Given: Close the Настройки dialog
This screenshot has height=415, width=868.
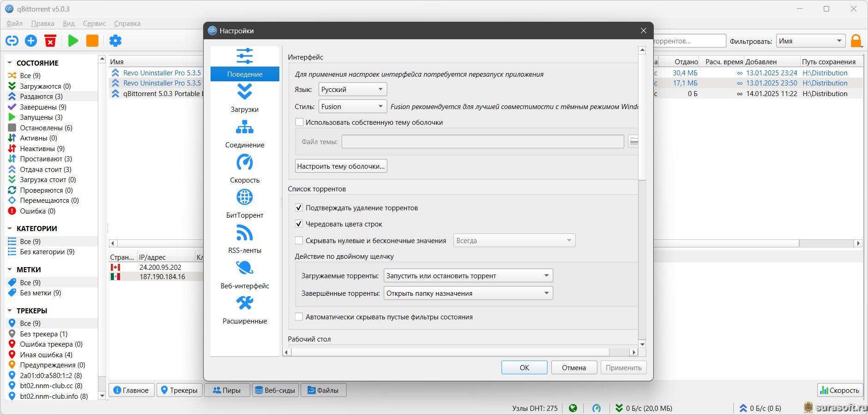Looking at the screenshot, I should coord(643,31).
